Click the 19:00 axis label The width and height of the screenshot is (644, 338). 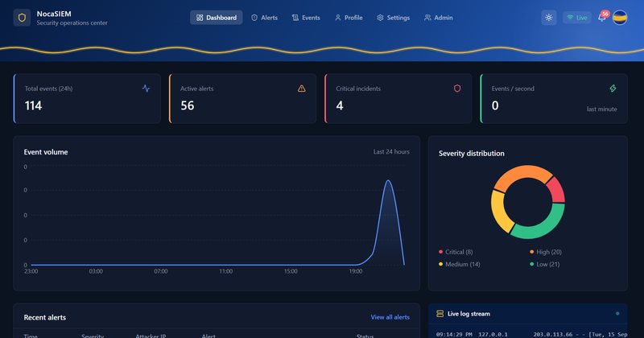point(356,271)
